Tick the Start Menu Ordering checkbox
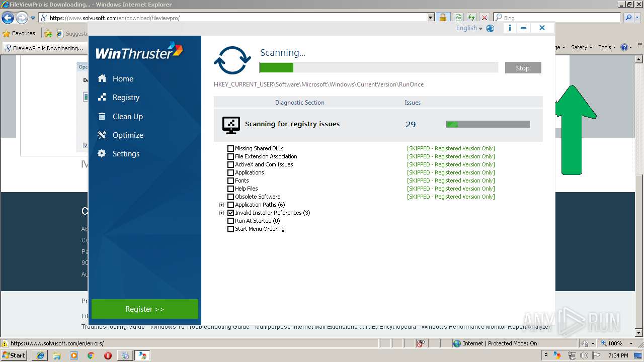 click(x=230, y=229)
